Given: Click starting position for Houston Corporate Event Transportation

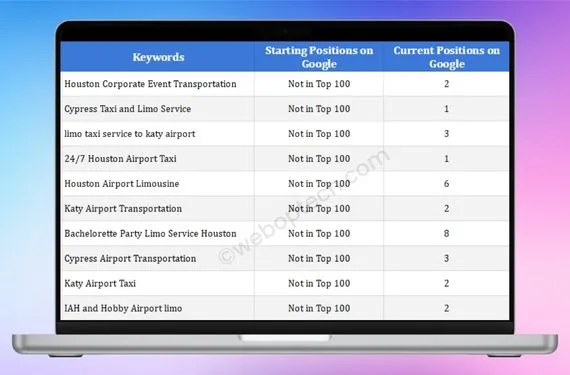Looking at the screenshot, I should pos(319,84).
